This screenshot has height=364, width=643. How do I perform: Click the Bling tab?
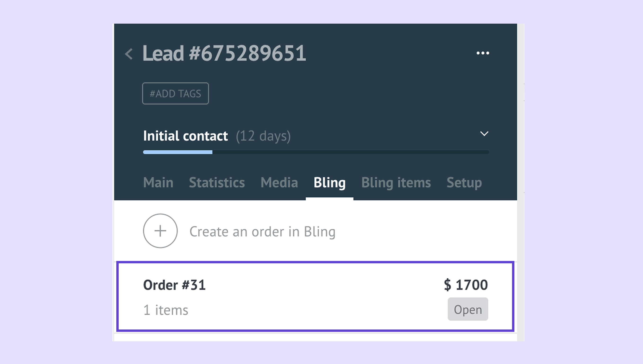(329, 182)
